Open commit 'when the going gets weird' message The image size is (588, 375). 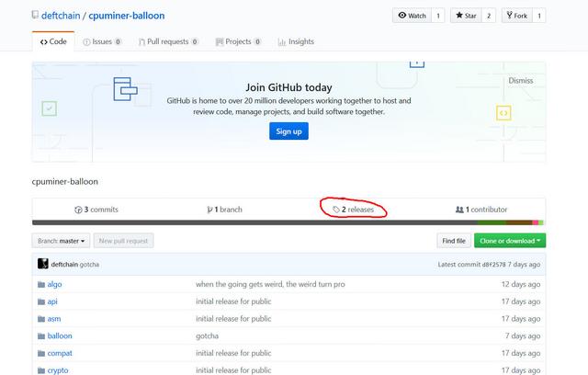click(270, 284)
